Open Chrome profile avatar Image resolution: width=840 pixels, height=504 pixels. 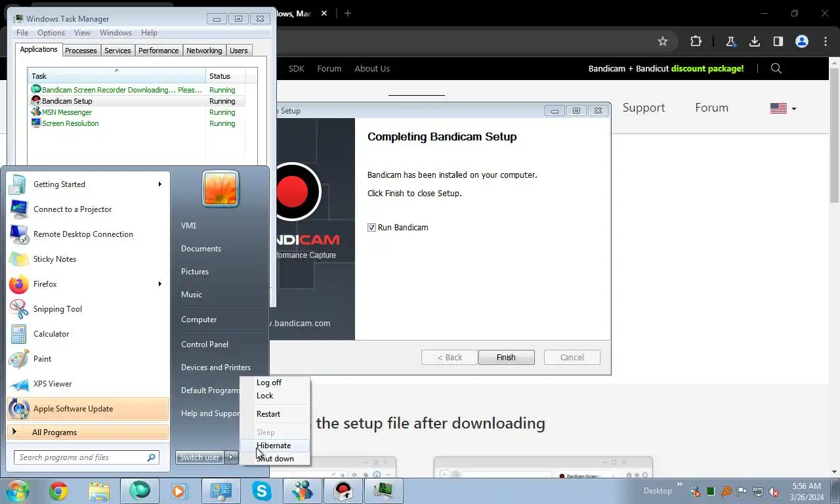pos(801,41)
